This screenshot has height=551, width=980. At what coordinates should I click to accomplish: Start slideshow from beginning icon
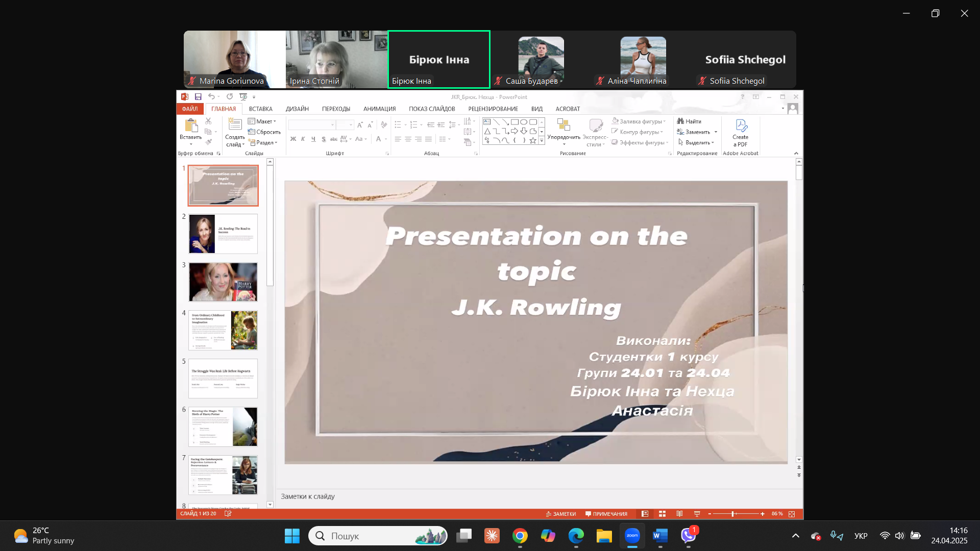243,97
